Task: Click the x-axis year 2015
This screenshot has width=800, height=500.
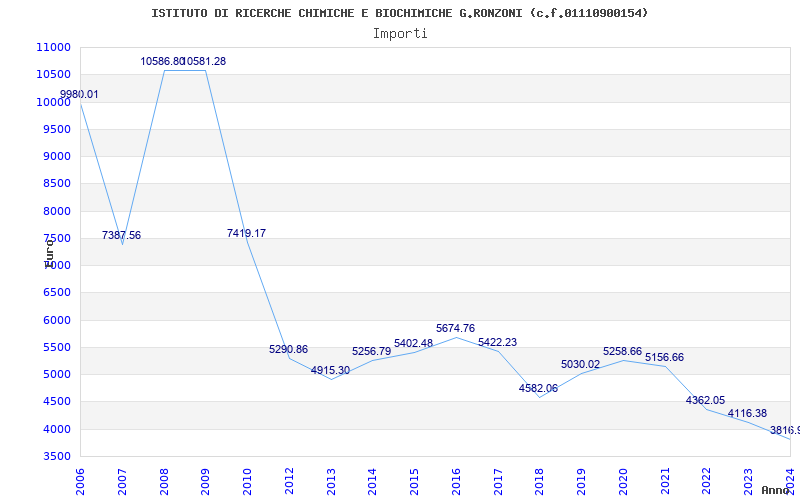Action: [x=414, y=482]
